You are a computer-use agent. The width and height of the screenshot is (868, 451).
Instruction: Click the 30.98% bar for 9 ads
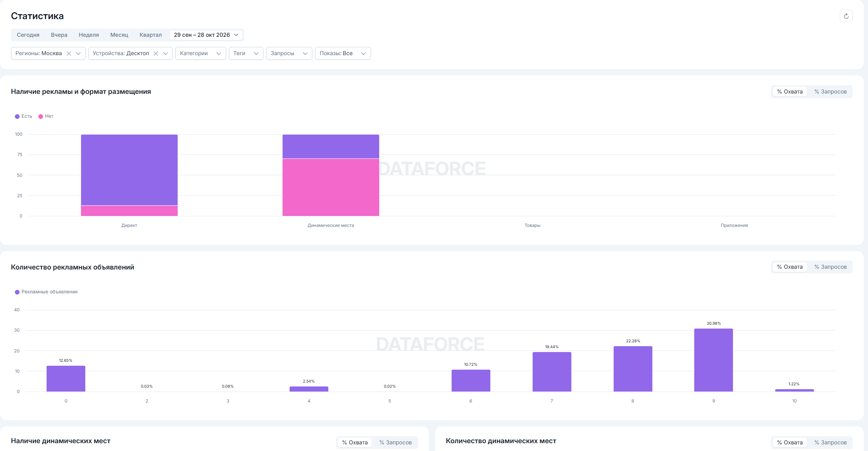[x=713, y=360]
